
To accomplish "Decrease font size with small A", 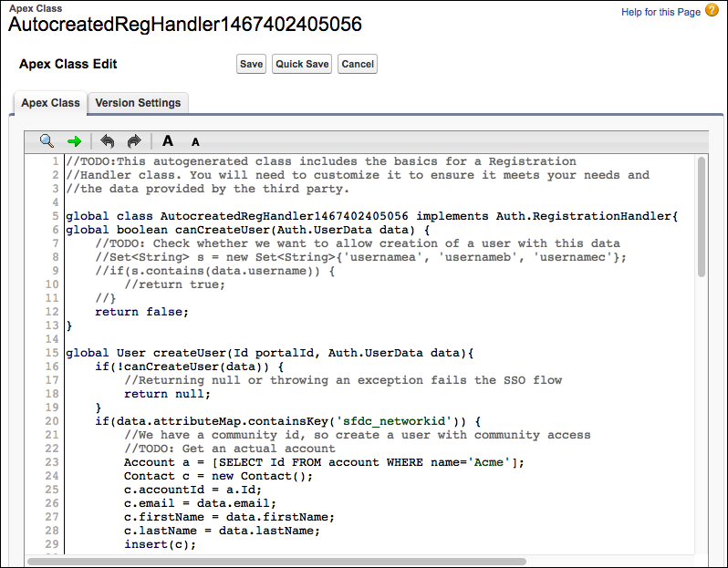I will (195, 142).
